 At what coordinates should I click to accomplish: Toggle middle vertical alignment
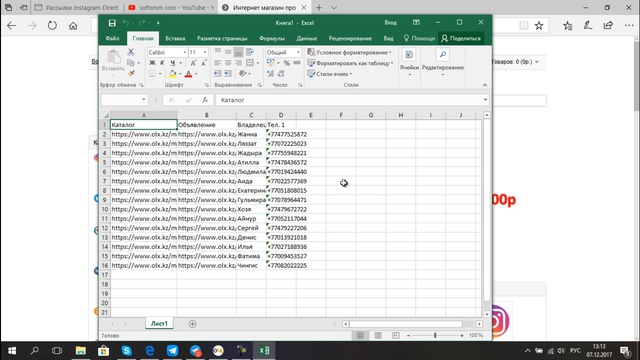[x=228, y=52]
